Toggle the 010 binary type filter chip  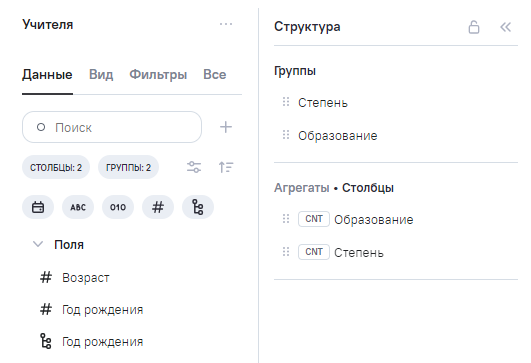pyautogui.click(x=118, y=207)
